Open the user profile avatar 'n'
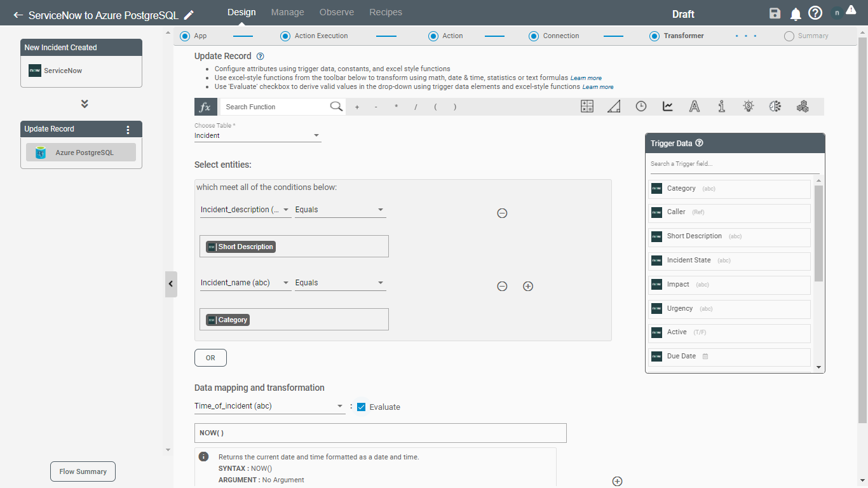 837,13
